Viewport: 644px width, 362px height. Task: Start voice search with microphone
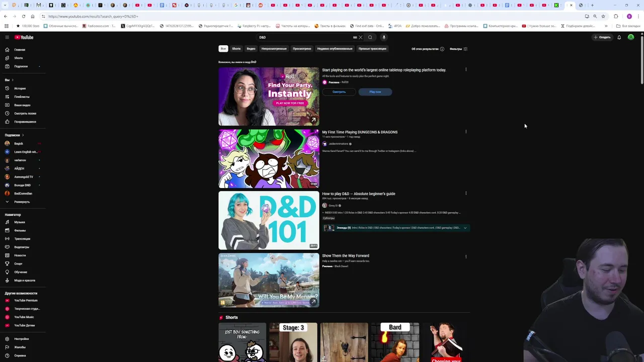coord(383,37)
